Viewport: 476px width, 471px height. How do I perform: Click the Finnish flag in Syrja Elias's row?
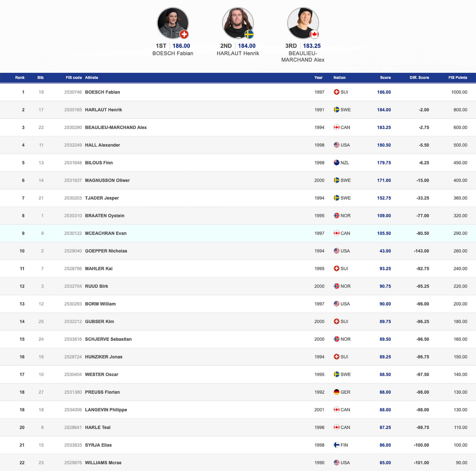(336, 445)
